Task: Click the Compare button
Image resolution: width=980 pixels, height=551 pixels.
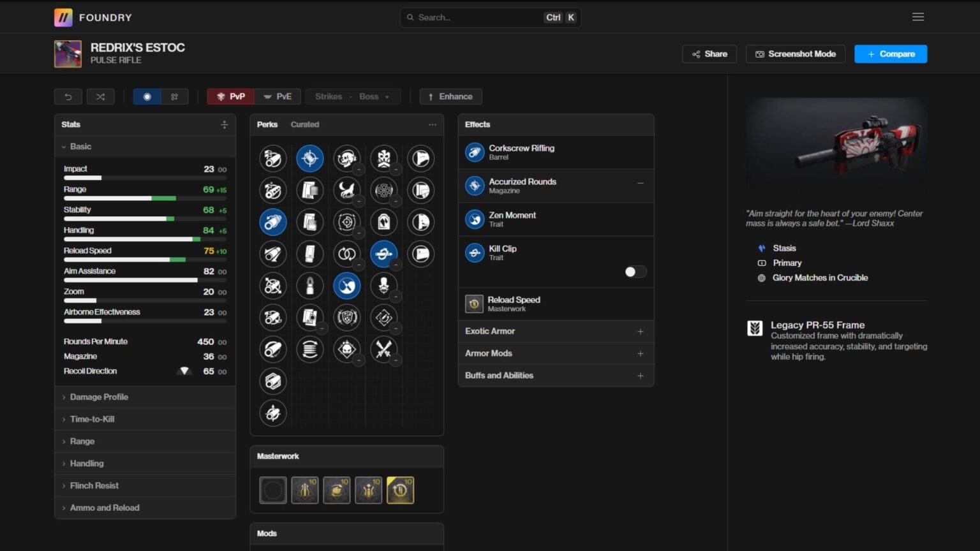Action: pos(890,54)
